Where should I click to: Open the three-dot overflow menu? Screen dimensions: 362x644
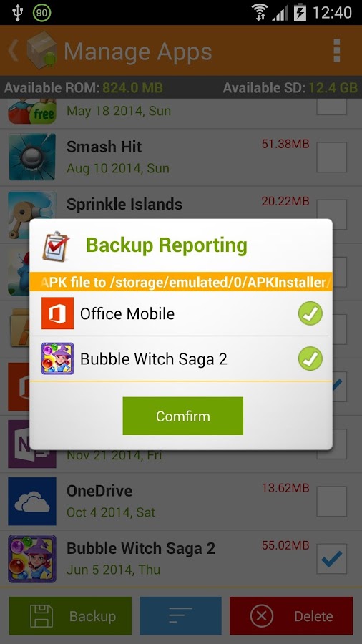(336, 51)
